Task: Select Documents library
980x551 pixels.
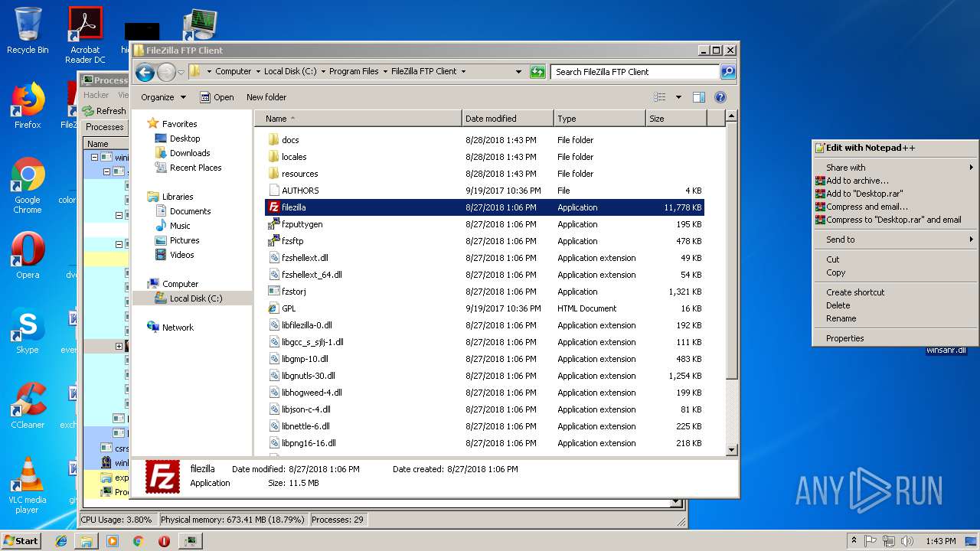Action: click(x=190, y=211)
